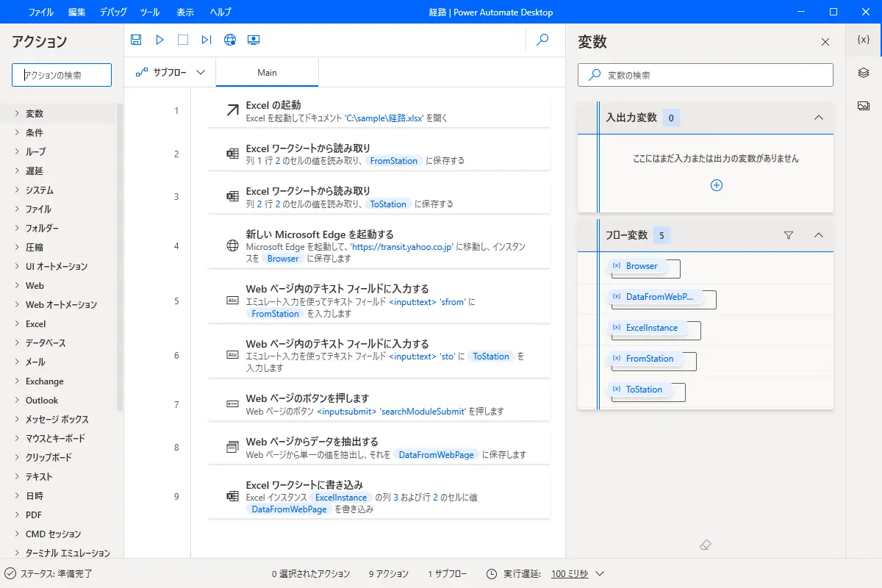
Task: Run the flow with the play icon
Action: [159, 40]
